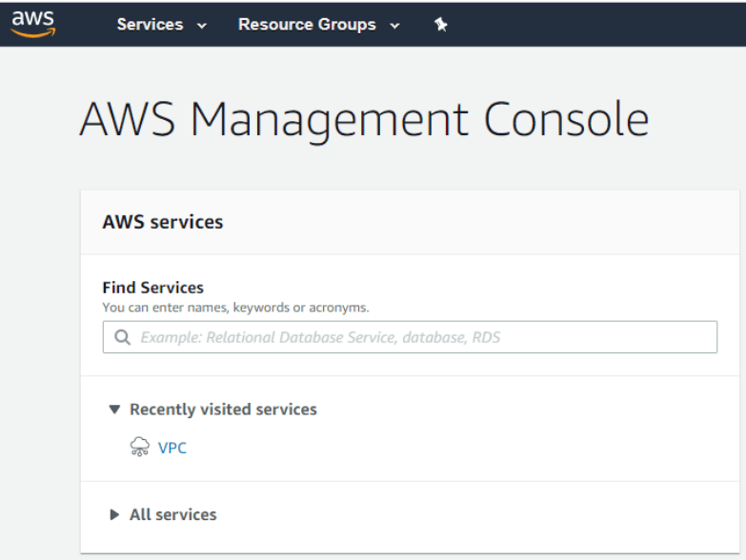Open the VPC service link
This screenshot has height=560, width=746.
pos(172,448)
